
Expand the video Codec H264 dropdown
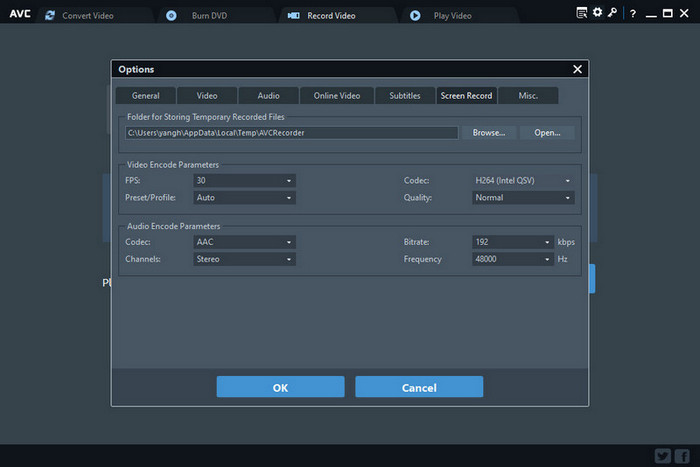[x=523, y=180]
